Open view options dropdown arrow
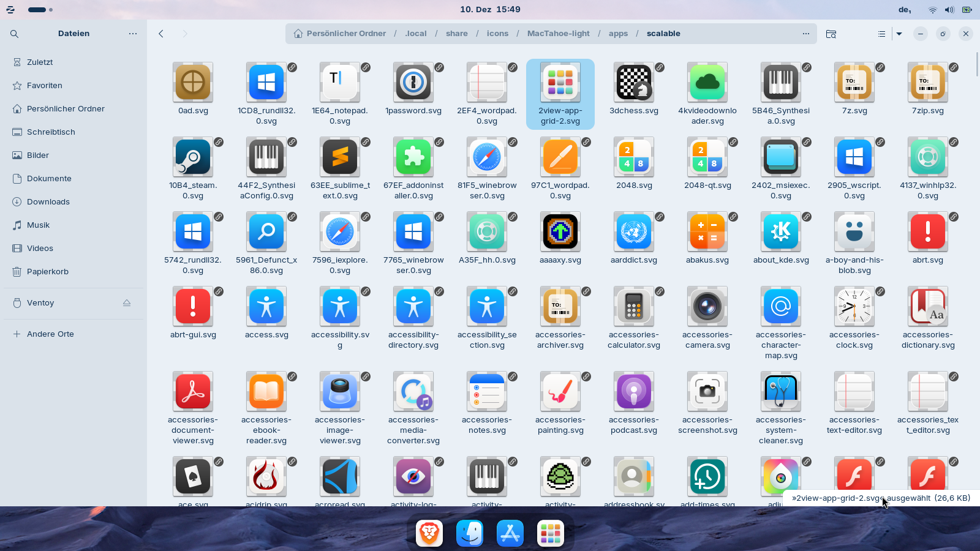Screen dimensions: 980x551 [x=899, y=34]
